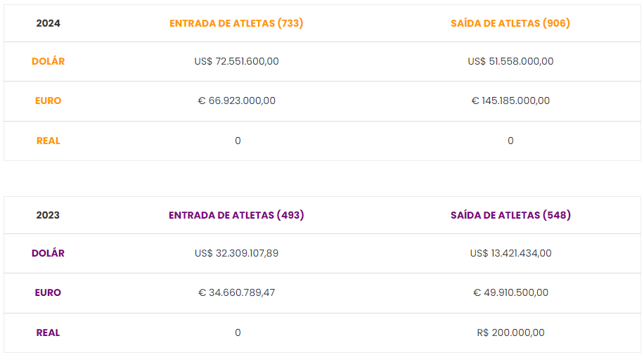The height and width of the screenshot is (355, 644).
Task: Select the € 145.185.000,00 cell
Action: pyautogui.click(x=510, y=101)
